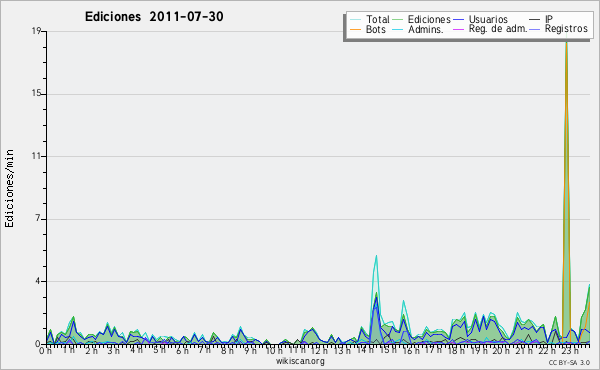Click the y-axis value 15
The width and height of the screenshot is (600, 370).
pos(36,94)
